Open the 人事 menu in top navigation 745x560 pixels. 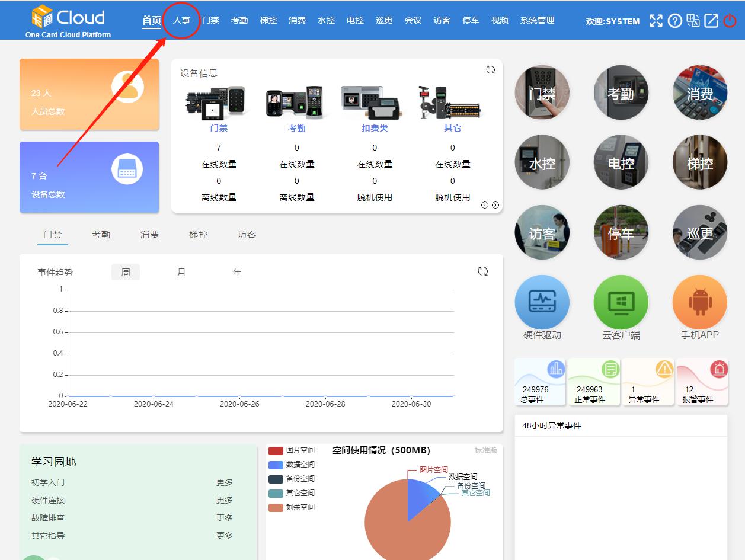click(x=181, y=20)
